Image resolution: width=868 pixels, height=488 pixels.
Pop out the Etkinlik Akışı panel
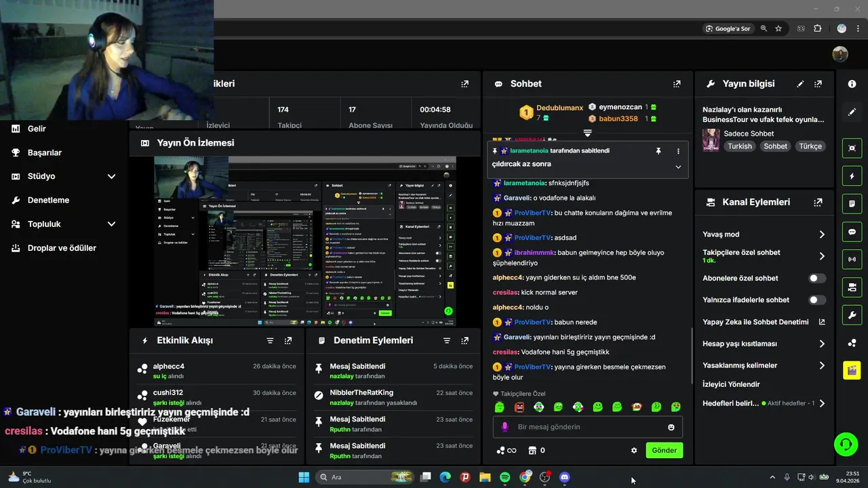(x=288, y=340)
